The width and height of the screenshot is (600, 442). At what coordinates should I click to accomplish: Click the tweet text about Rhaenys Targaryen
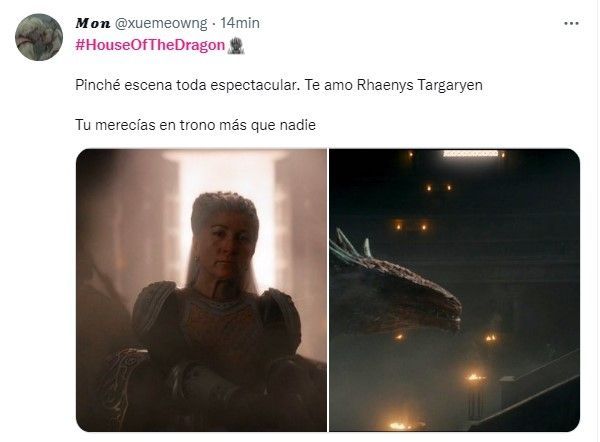click(279, 85)
